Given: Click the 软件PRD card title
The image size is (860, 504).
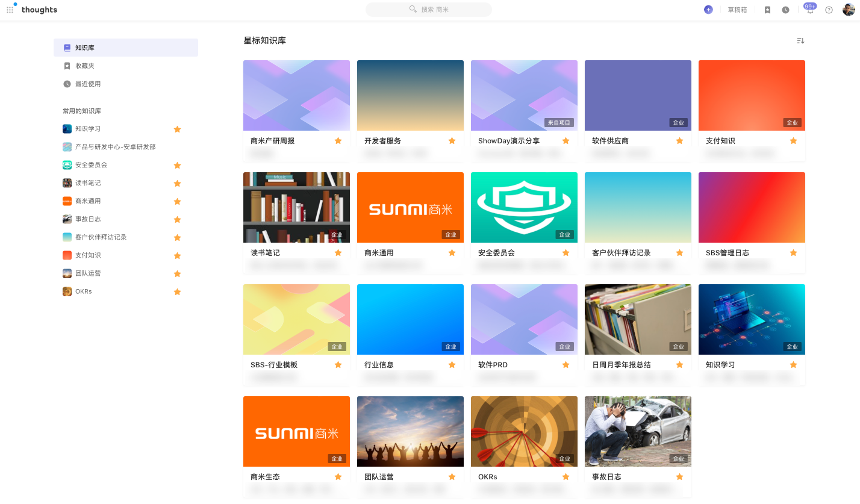Looking at the screenshot, I should coord(493,364).
